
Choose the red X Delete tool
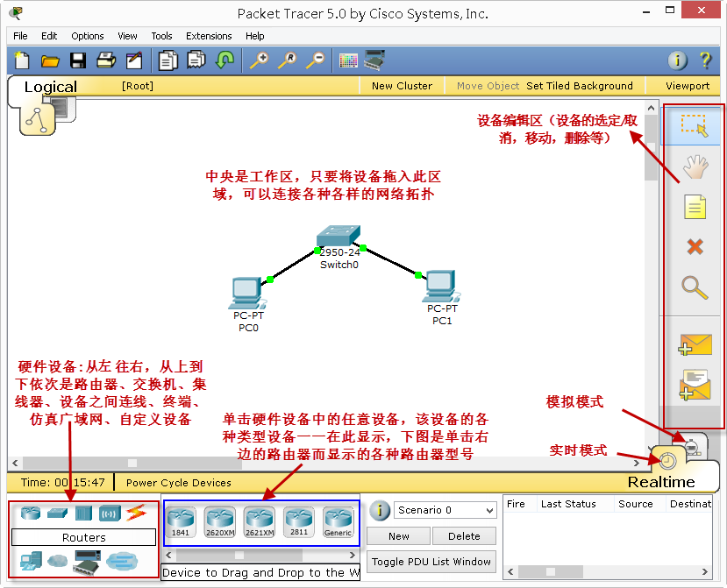point(695,246)
